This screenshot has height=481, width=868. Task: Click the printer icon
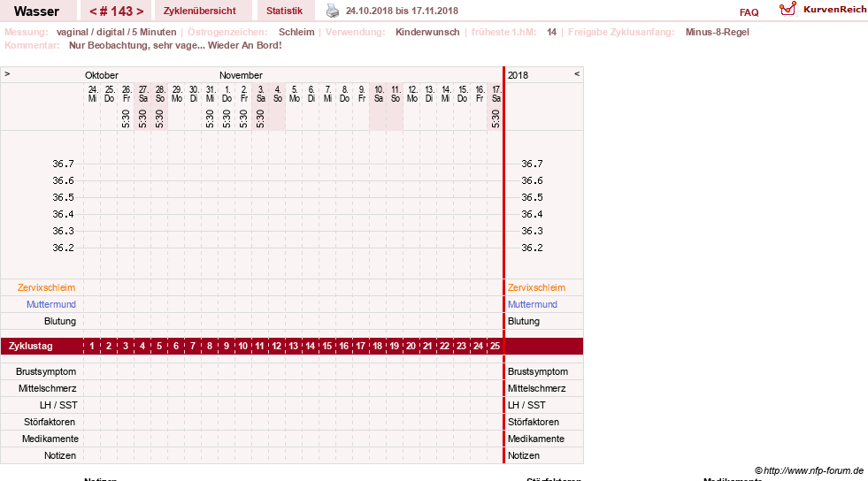(x=332, y=11)
